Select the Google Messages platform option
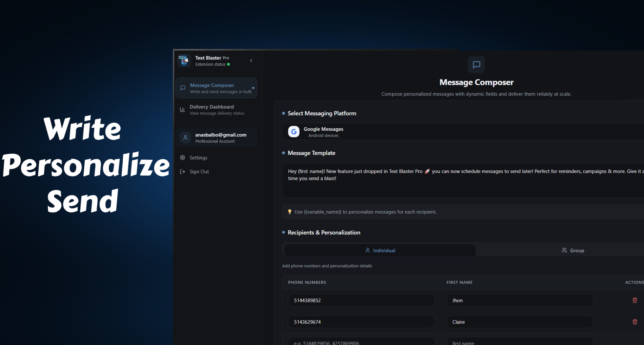Image resolution: width=644 pixels, height=345 pixels. click(x=463, y=132)
